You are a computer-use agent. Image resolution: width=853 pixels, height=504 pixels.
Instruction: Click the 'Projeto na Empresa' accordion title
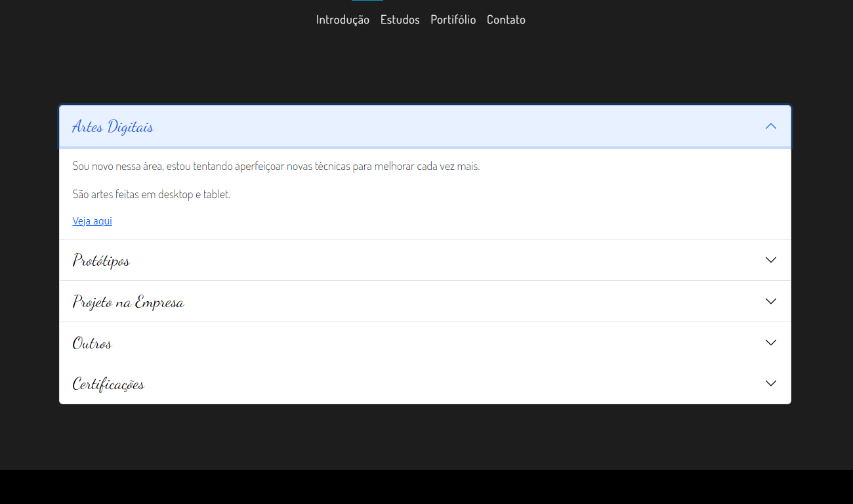click(x=128, y=302)
